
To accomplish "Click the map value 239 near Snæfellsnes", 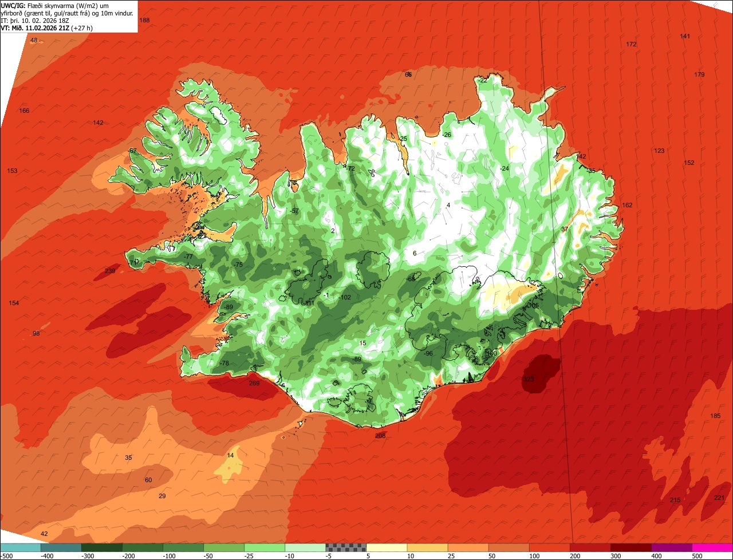I will (x=111, y=271).
